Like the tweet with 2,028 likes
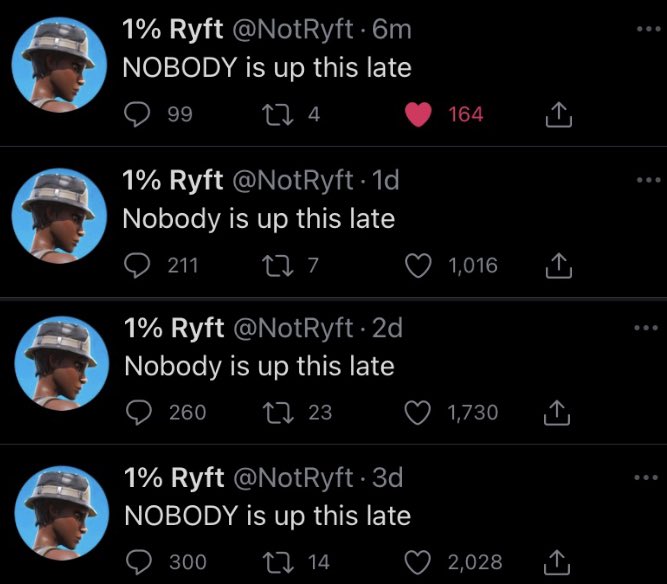This screenshot has width=667, height=584. (417, 562)
